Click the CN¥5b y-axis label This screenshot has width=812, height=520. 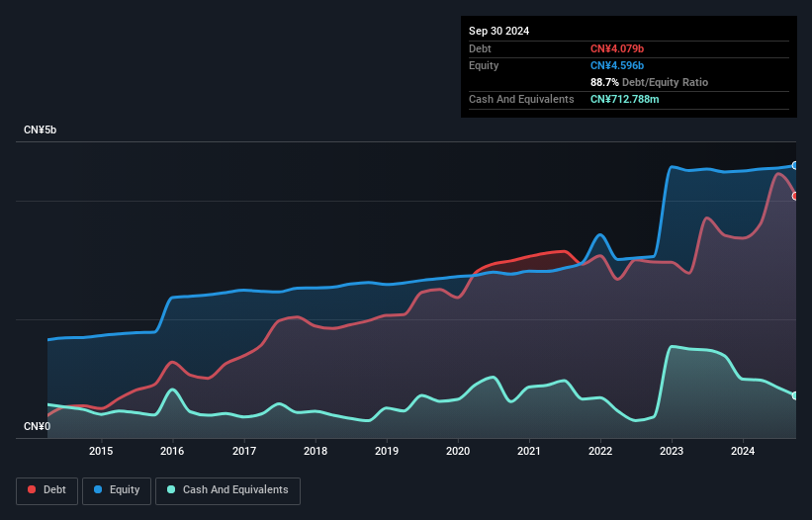tap(40, 130)
